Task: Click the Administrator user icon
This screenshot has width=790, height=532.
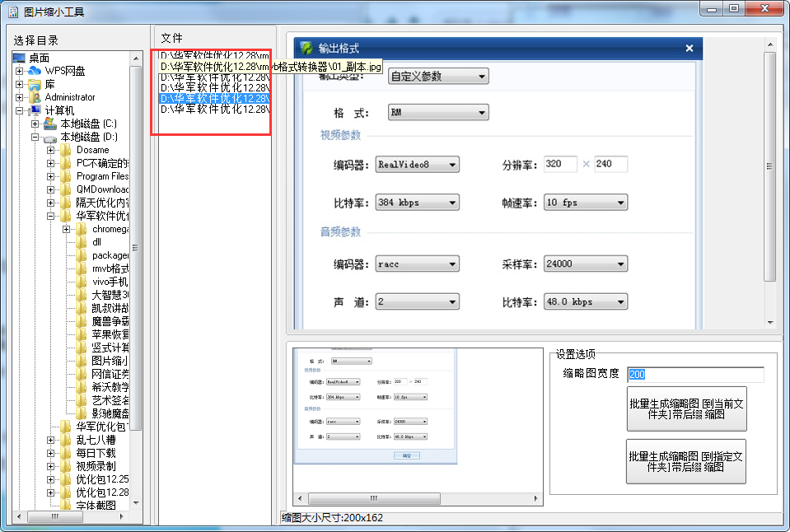Action: tap(35, 97)
